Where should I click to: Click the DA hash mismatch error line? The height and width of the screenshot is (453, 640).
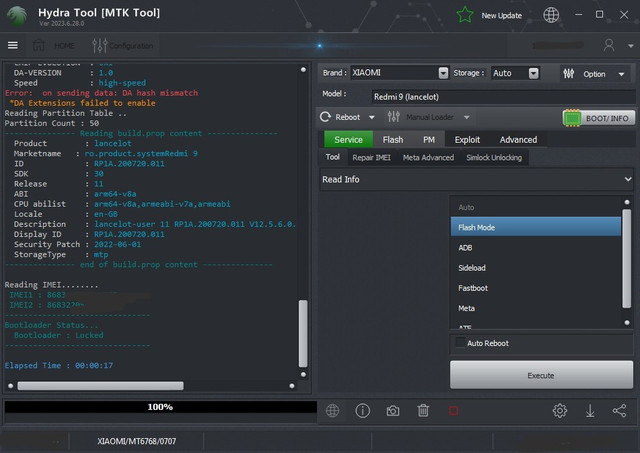[x=101, y=93]
